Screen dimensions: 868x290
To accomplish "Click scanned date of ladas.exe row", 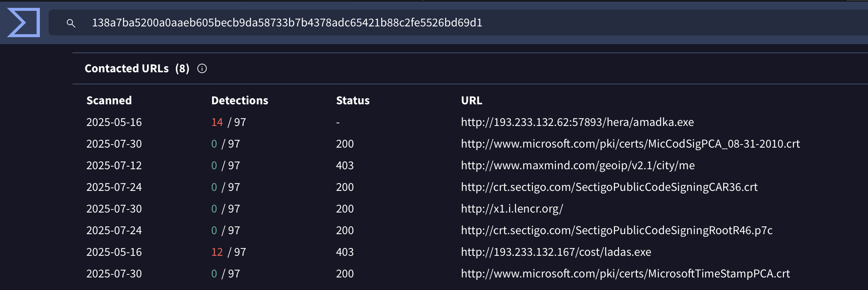I will [114, 252].
